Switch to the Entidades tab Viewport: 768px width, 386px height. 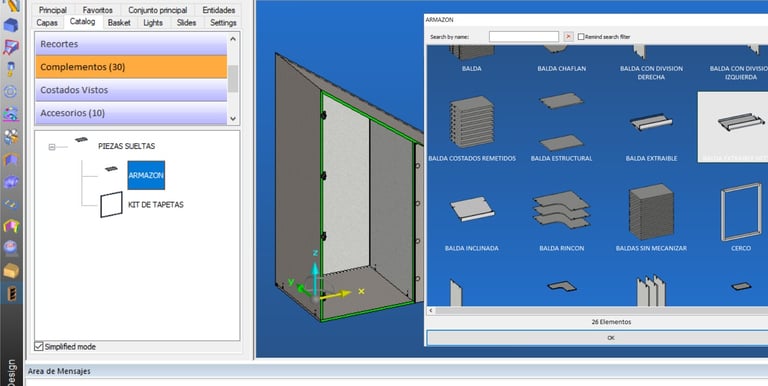click(x=218, y=10)
